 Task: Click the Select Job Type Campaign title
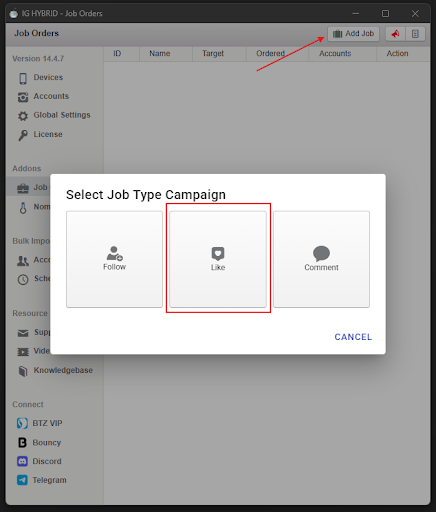[146, 195]
